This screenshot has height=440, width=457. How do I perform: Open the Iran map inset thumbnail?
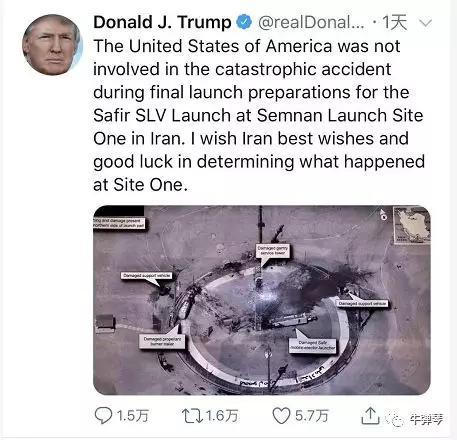click(412, 225)
